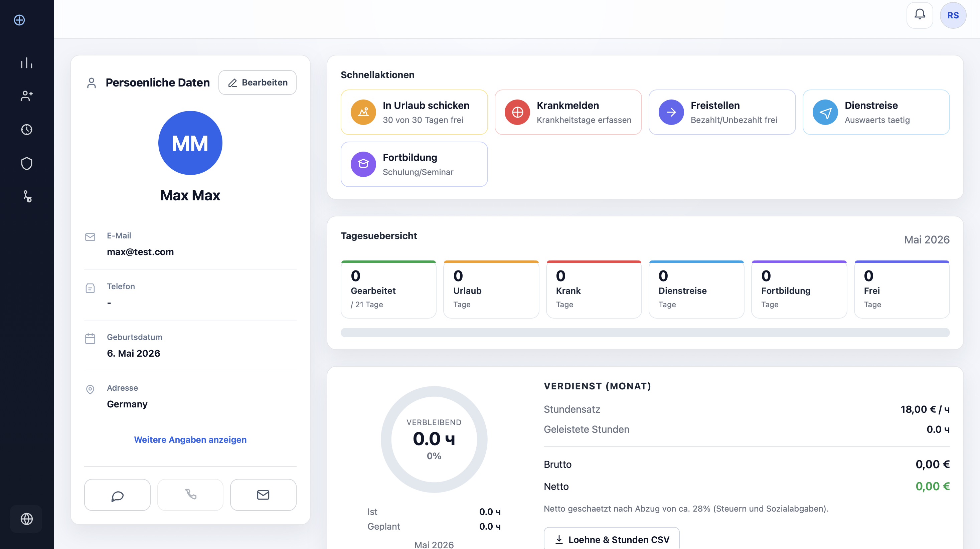
Task: Click the VERDIENST (MONAT) heading
Action: [597, 386]
